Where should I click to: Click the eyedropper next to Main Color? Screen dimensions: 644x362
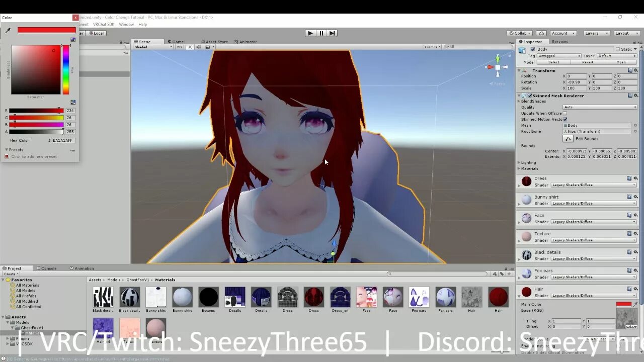click(x=635, y=304)
